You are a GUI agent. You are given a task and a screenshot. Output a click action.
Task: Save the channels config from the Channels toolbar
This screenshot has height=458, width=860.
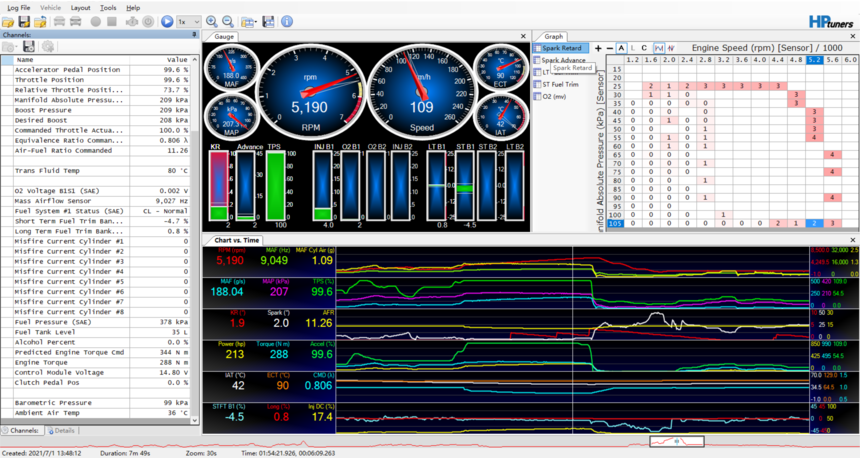[29, 47]
